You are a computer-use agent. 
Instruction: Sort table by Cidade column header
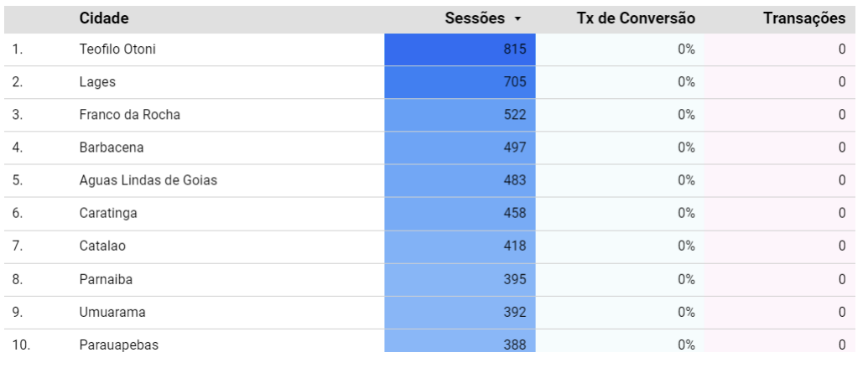point(104,18)
